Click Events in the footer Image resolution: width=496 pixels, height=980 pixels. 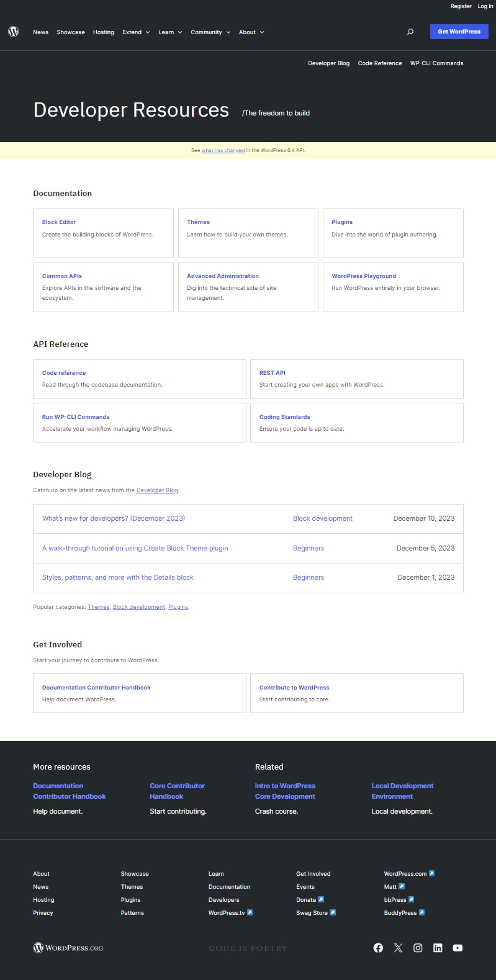point(305,887)
